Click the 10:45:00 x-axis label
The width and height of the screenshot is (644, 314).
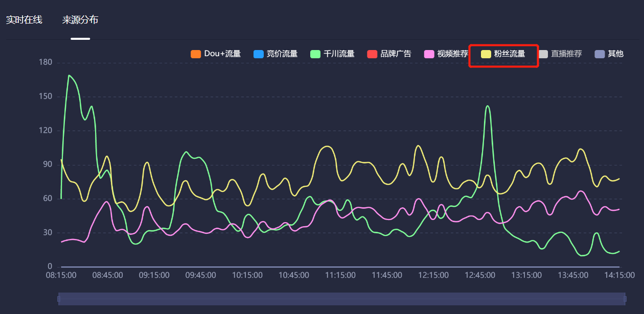click(x=294, y=275)
